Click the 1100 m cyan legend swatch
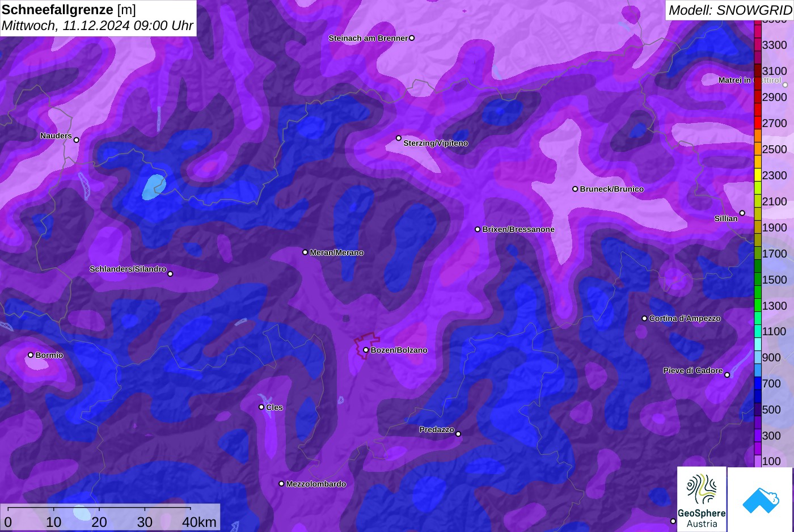The image size is (794, 532). pyautogui.click(x=758, y=331)
